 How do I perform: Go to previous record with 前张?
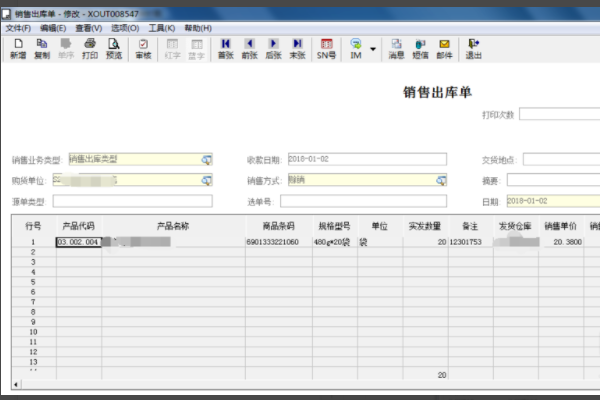click(x=249, y=49)
